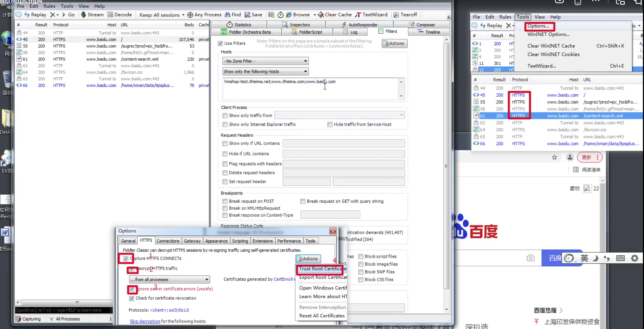Toggle the Use Filters checkbox
The width and height of the screenshot is (644, 329).
tap(221, 43)
